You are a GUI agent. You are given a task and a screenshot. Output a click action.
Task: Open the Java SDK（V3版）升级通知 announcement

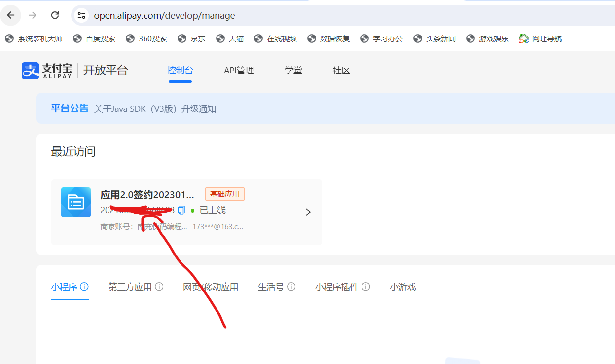click(x=155, y=109)
